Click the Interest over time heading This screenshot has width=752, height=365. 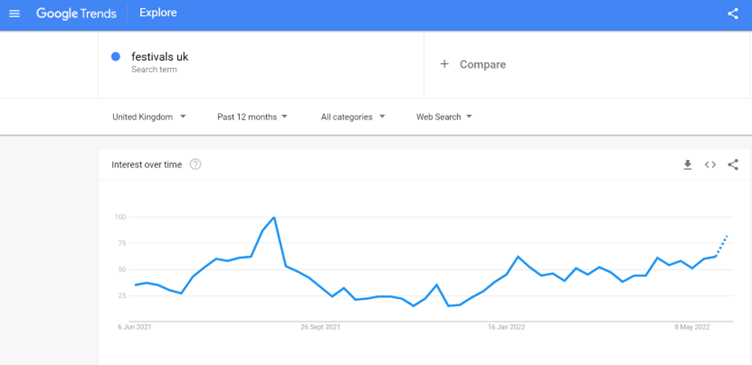(x=147, y=165)
